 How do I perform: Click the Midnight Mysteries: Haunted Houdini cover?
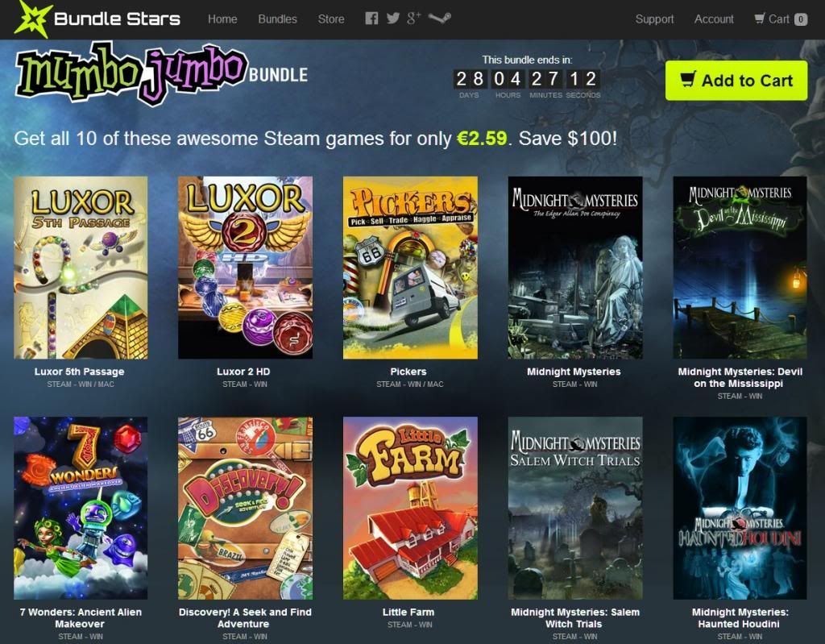point(740,508)
